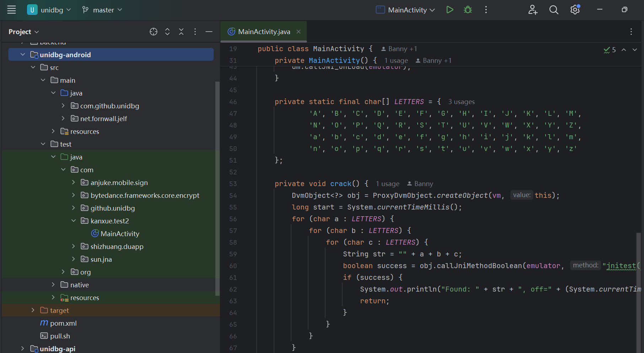This screenshot has width=644, height=353.
Task: Open inspections widget showing 5 warnings
Action: click(x=610, y=50)
